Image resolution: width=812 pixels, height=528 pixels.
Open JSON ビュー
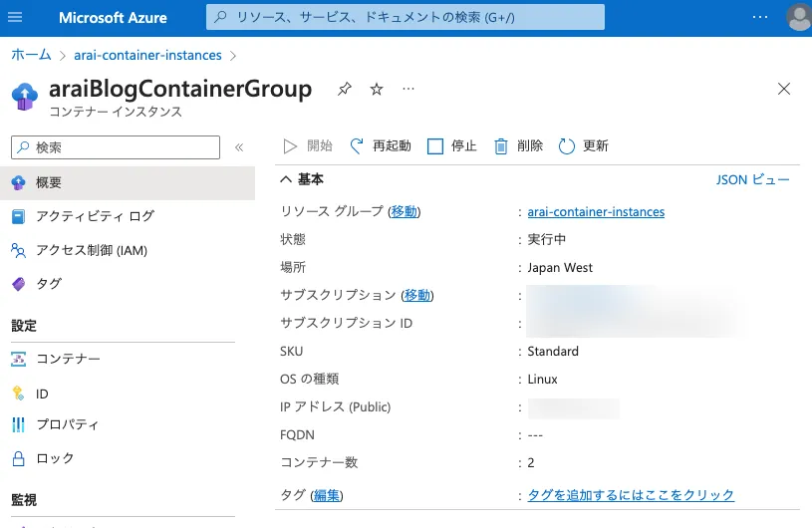(x=752, y=179)
